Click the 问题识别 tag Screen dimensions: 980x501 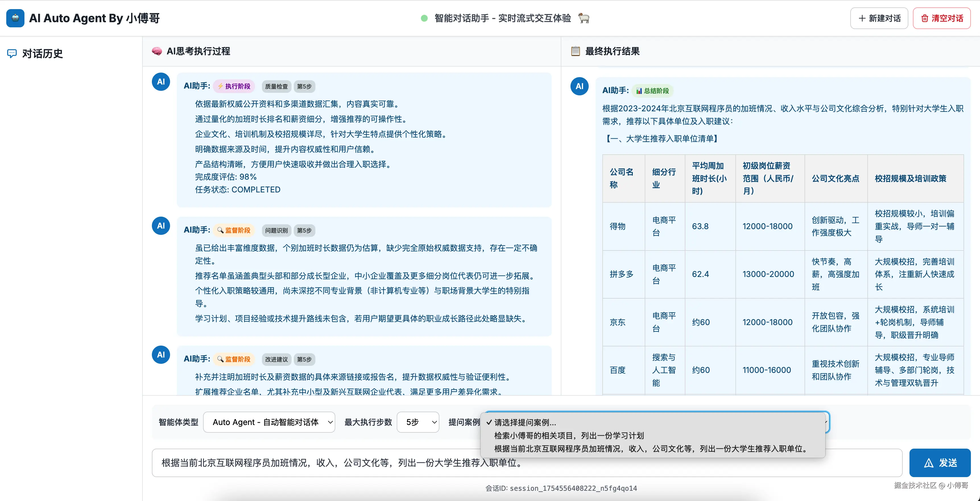pyautogui.click(x=276, y=230)
